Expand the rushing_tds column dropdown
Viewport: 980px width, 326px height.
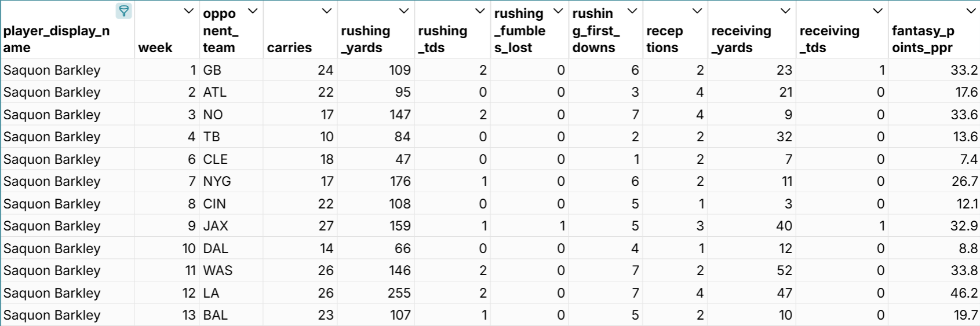[480, 11]
